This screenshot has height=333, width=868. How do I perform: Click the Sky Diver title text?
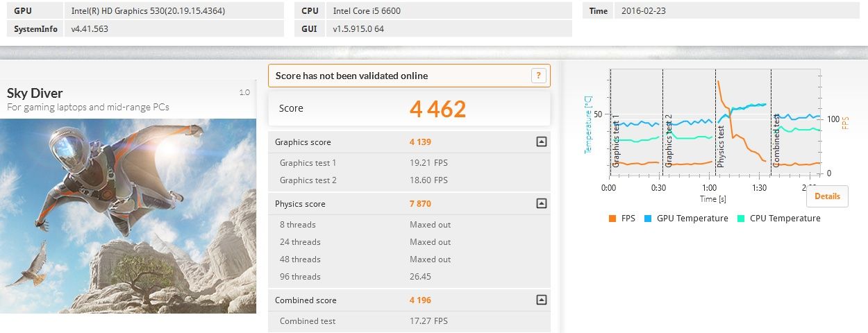point(35,94)
